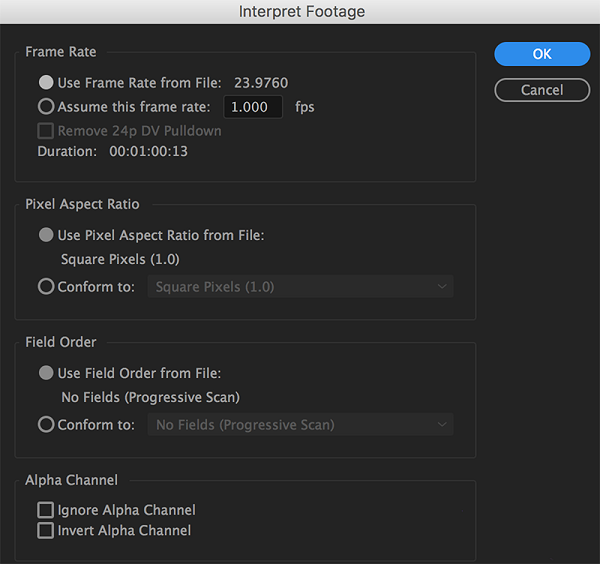Expand the No Fields (Progressive Scan) dropdown
Image resolution: width=600 pixels, height=564 pixels.
point(300,425)
